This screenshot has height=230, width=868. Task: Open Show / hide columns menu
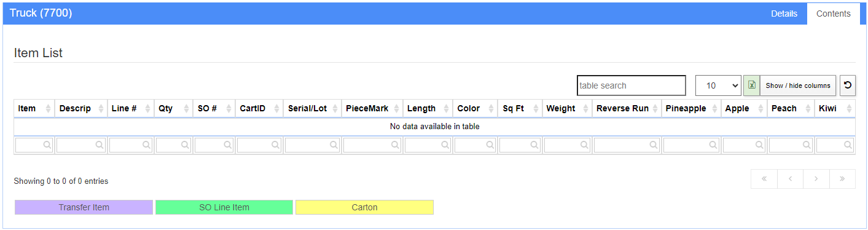pos(798,85)
